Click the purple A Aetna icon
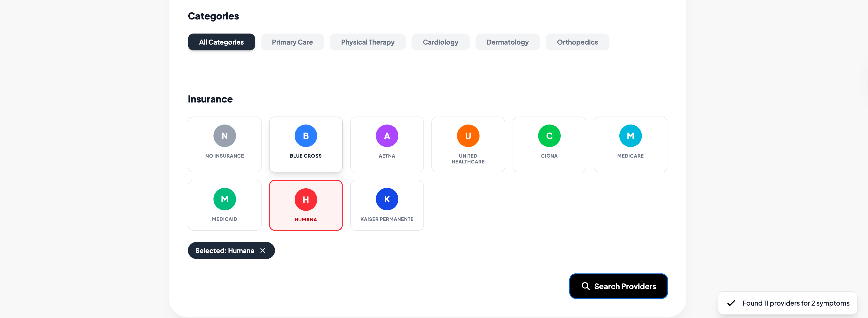This screenshot has width=868, height=318. pyautogui.click(x=387, y=136)
